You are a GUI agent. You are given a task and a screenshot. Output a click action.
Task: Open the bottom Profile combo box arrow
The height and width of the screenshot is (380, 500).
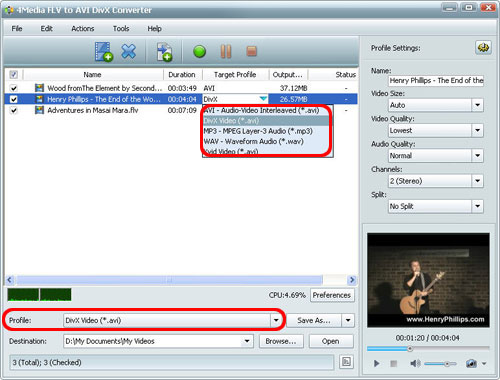[x=276, y=320]
